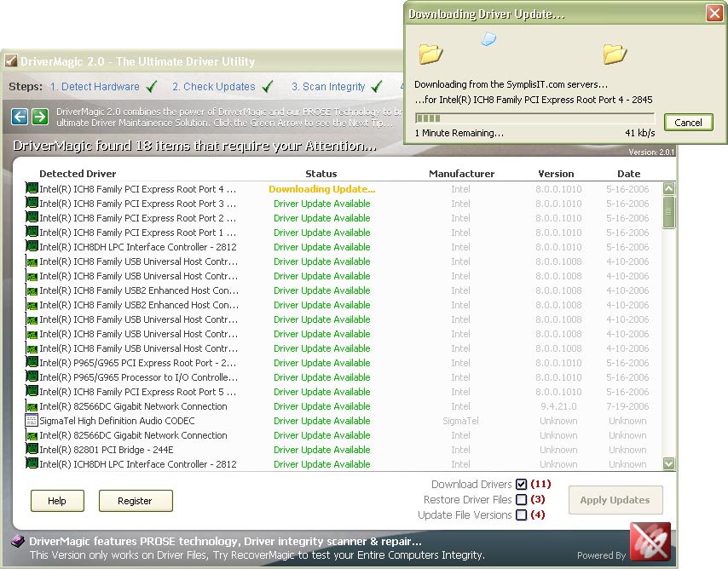This screenshot has height=569, width=728.
Task: Click the blue back arrow tip button
Action: pyautogui.click(x=20, y=117)
